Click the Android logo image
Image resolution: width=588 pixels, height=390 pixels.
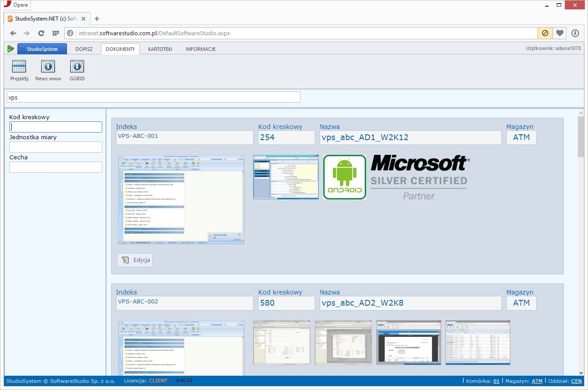pos(345,177)
